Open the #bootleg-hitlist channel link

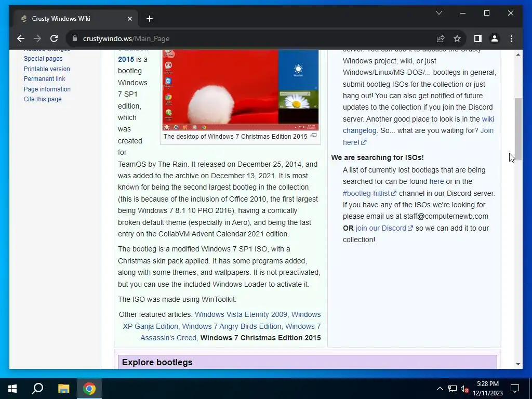[x=369, y=193]
